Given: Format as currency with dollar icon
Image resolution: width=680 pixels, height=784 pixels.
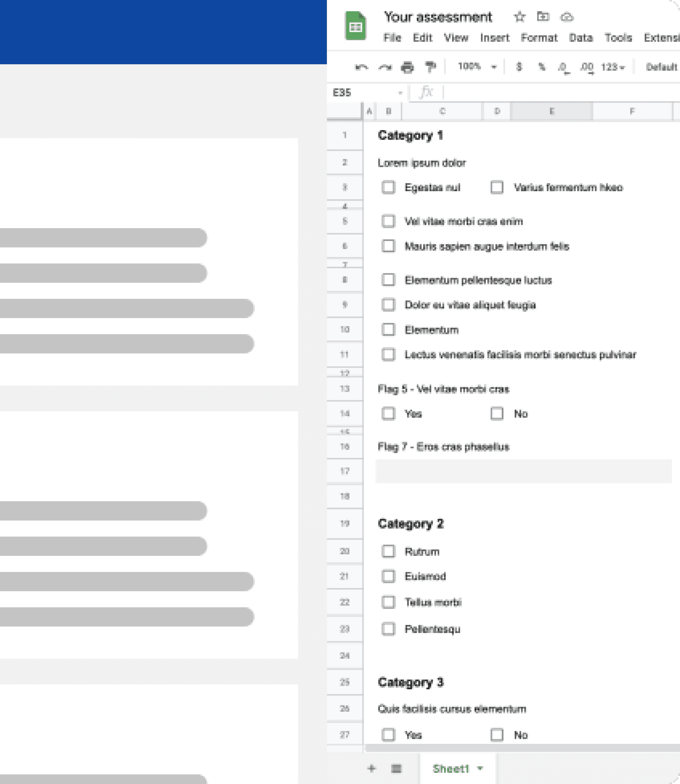Looking at the screenshot, I should pos(519,67).
